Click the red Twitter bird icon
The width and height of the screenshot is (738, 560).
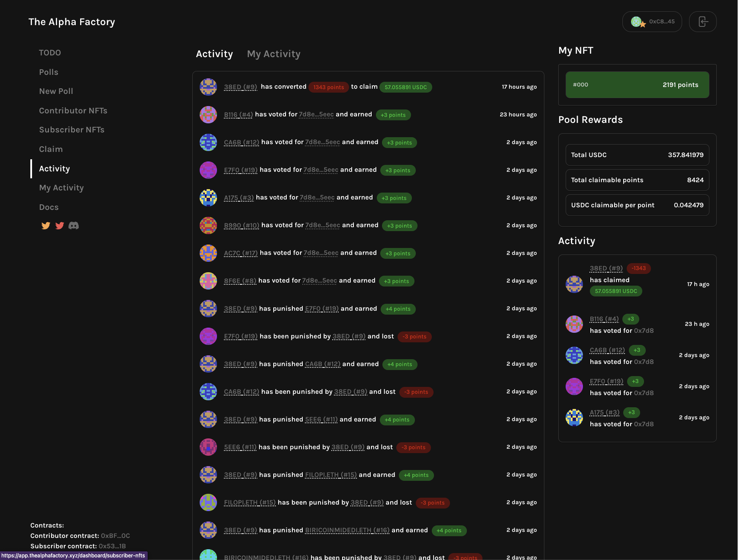(60, 225)
